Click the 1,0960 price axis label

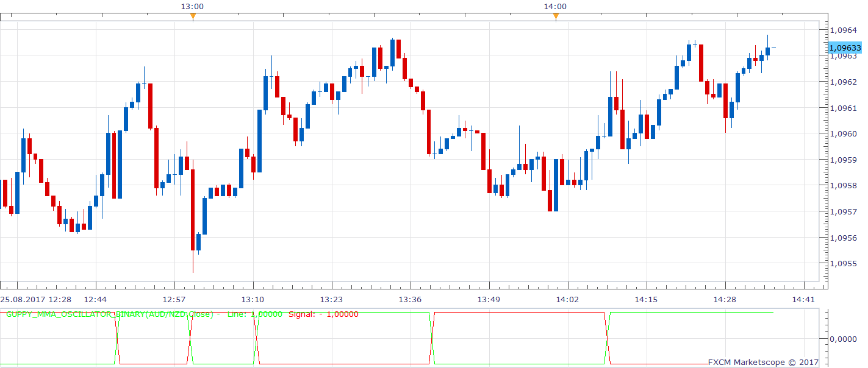[845, 134]
